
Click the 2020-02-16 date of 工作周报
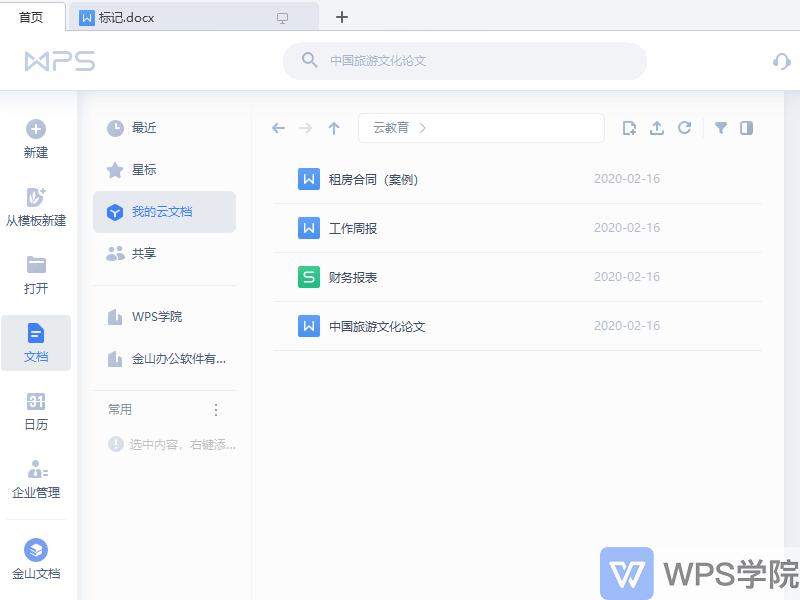tap(627, 228)
